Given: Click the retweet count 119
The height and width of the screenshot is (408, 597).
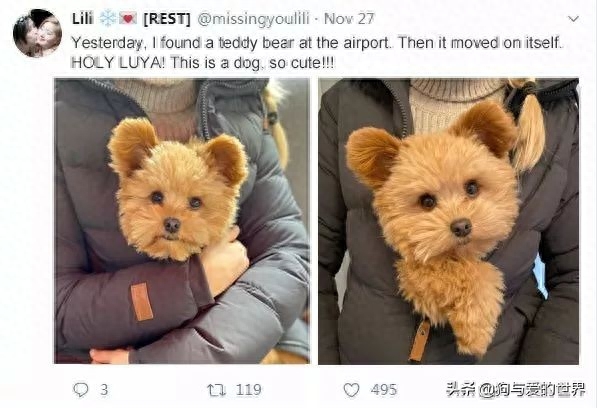Looking at the screenshot, I should (248, 390).
